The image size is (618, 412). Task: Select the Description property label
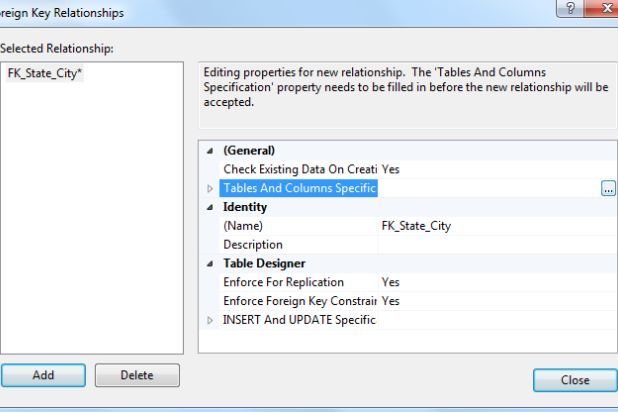coord(253,245)
